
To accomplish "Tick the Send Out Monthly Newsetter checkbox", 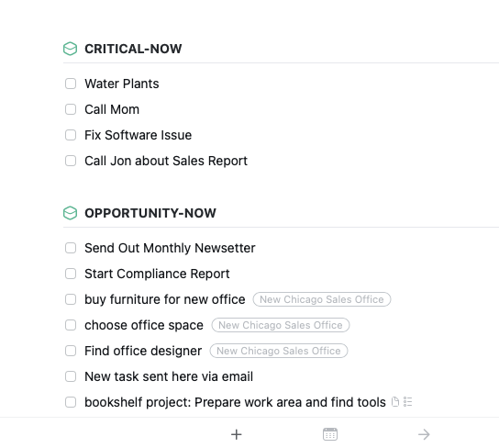I will tap(71, 248).
